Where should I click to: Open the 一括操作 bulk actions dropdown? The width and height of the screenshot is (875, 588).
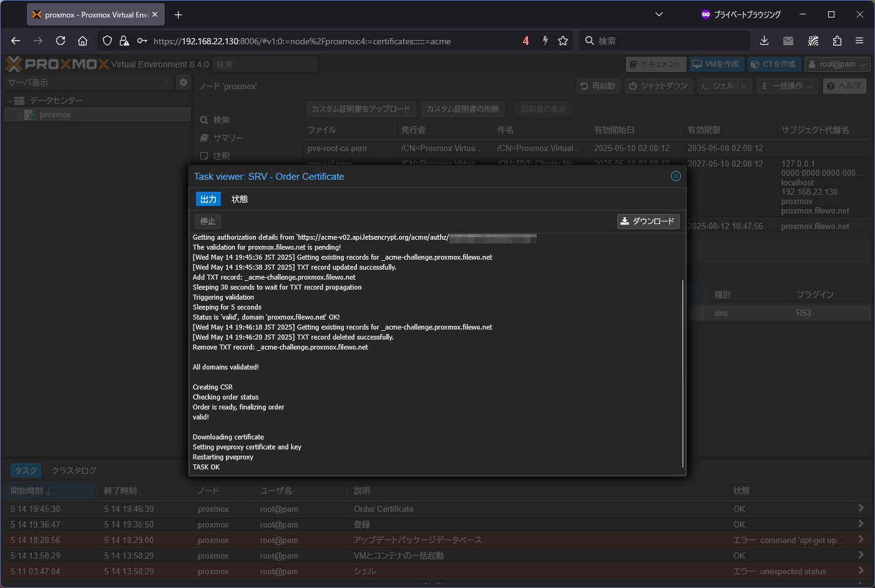[x=787, y=86]
